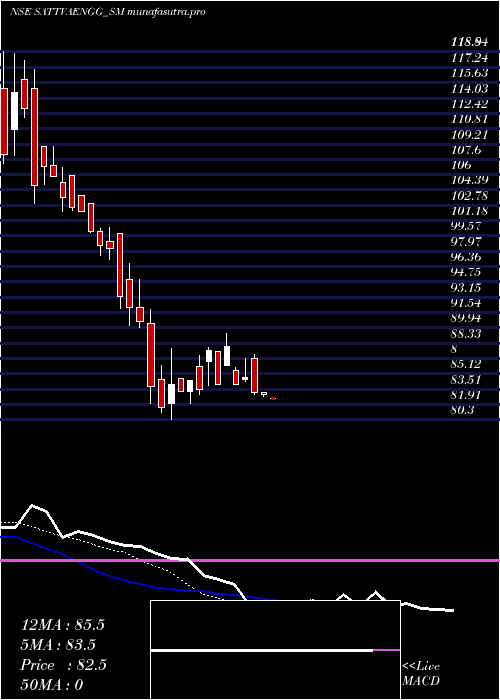Select the 109.21 price label
The image size is (500, 700).
pyautogui.click(x=469, y=134)
